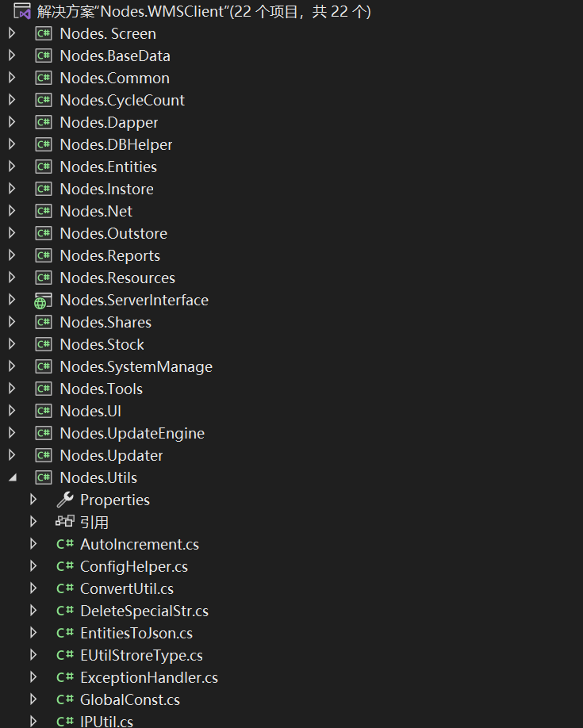Select the Nodes.CycleCount project
The height and width of the screenshot is (728, 583).
click(122, 100)
